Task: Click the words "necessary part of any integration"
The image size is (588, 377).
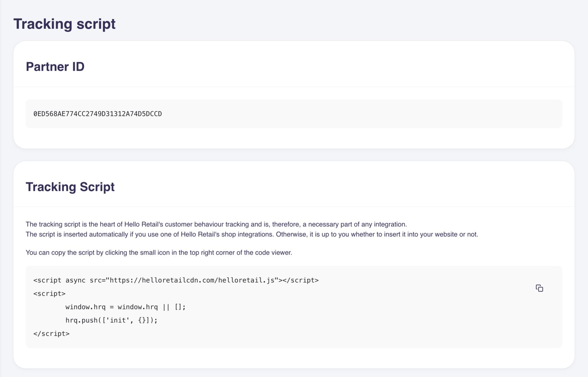Action: click(x=357, y=224)
